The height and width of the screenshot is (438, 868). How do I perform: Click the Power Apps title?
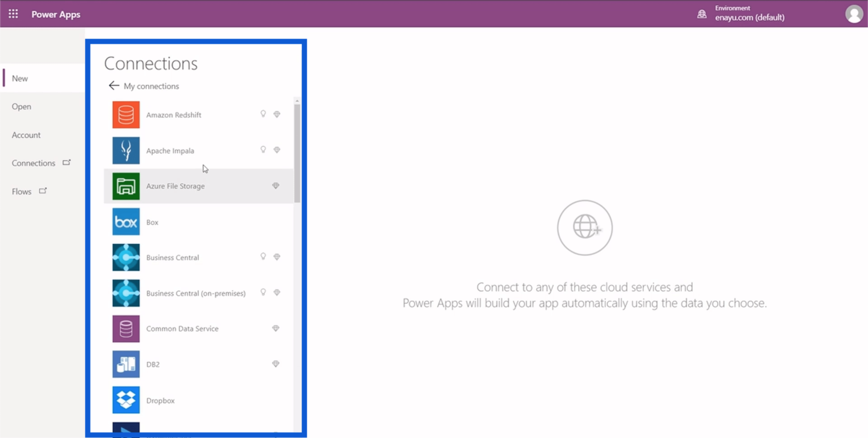point(56,14)
